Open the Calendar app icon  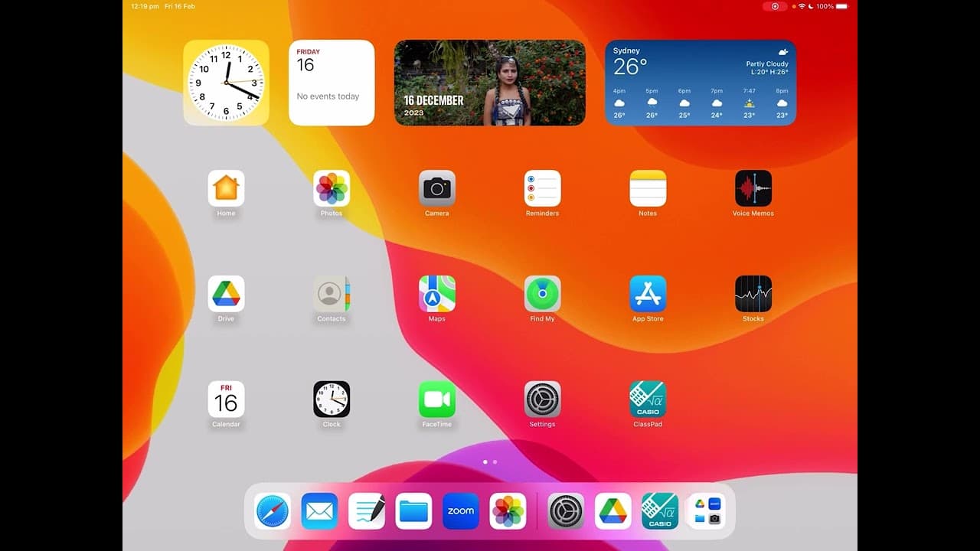pos(226,399)
